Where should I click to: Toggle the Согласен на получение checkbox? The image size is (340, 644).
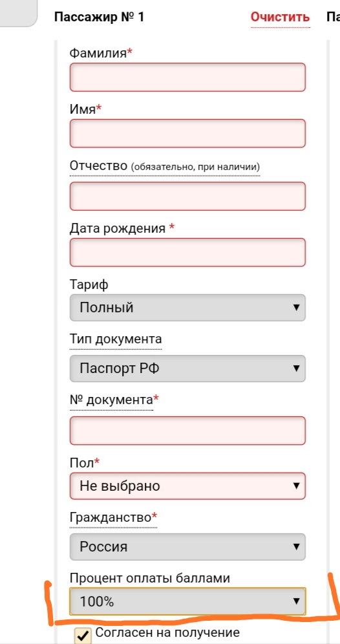83,636
